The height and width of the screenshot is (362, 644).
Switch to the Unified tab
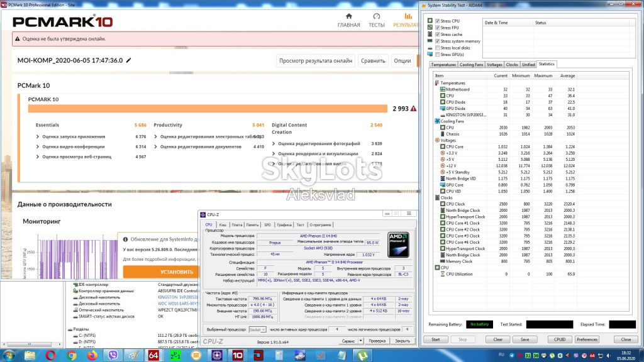pyautogui.click(x=528, y=65)
